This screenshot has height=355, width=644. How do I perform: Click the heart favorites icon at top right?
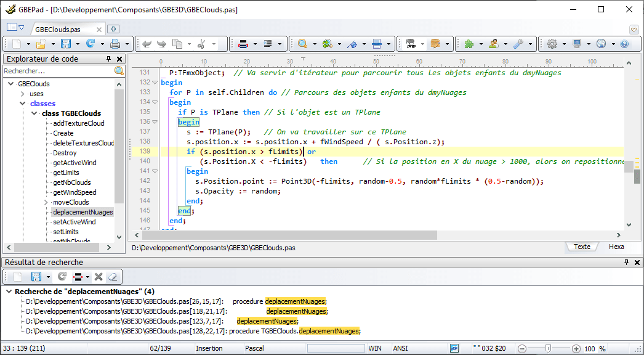pos(634,30)
